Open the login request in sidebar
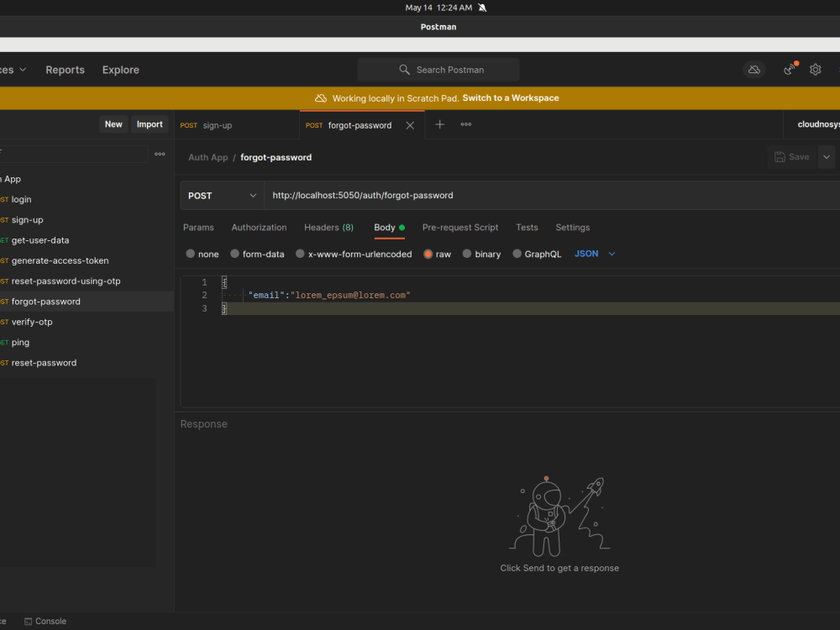Screen dimensions: 840x630 tap(22, 199)
